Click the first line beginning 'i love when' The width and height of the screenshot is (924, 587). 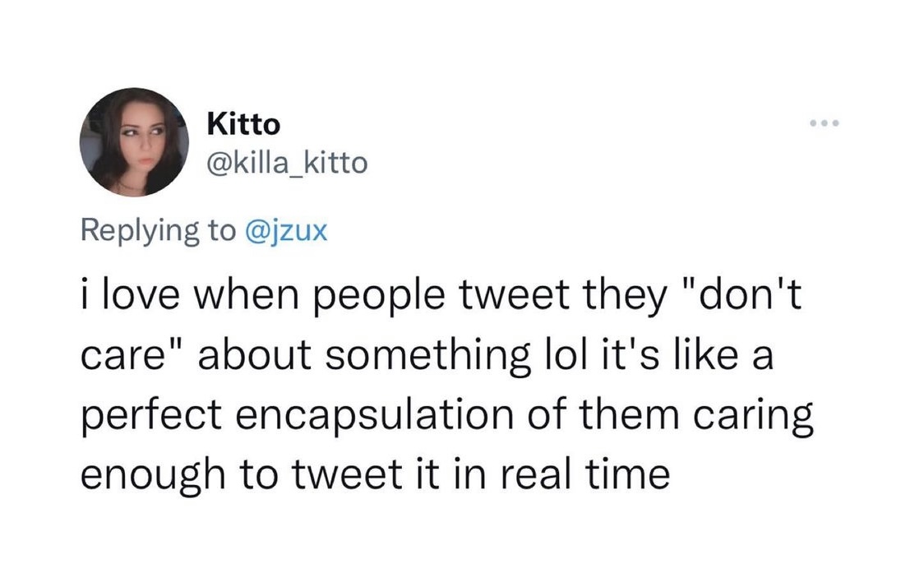[x=441, y=295]
